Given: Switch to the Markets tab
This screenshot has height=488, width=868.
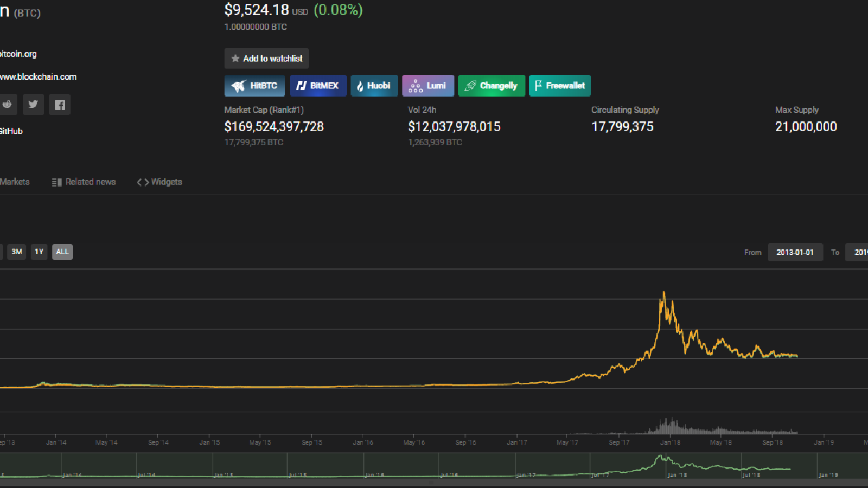Looking at the screenshot, I should (x=15, y=182).
